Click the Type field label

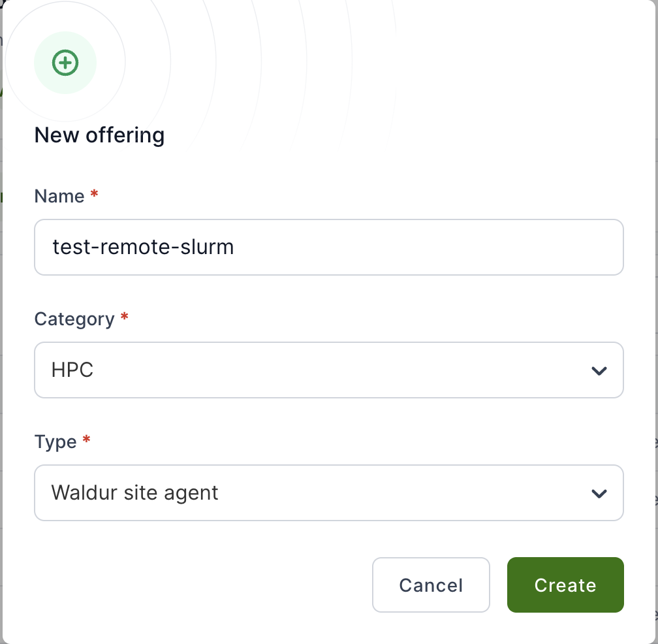[55, 442]
